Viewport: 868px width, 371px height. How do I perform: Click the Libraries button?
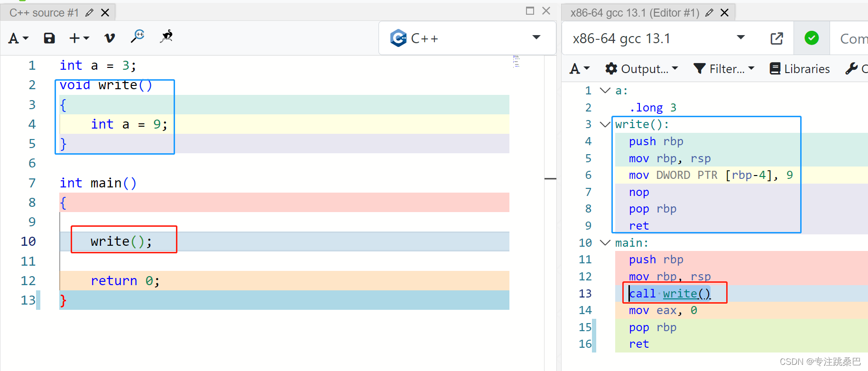(800, 69)
